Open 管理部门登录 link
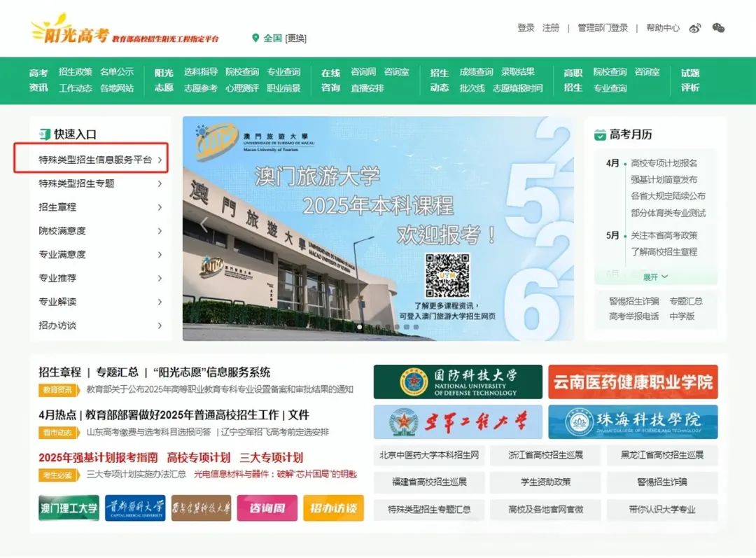 click(x=603, y=28)
